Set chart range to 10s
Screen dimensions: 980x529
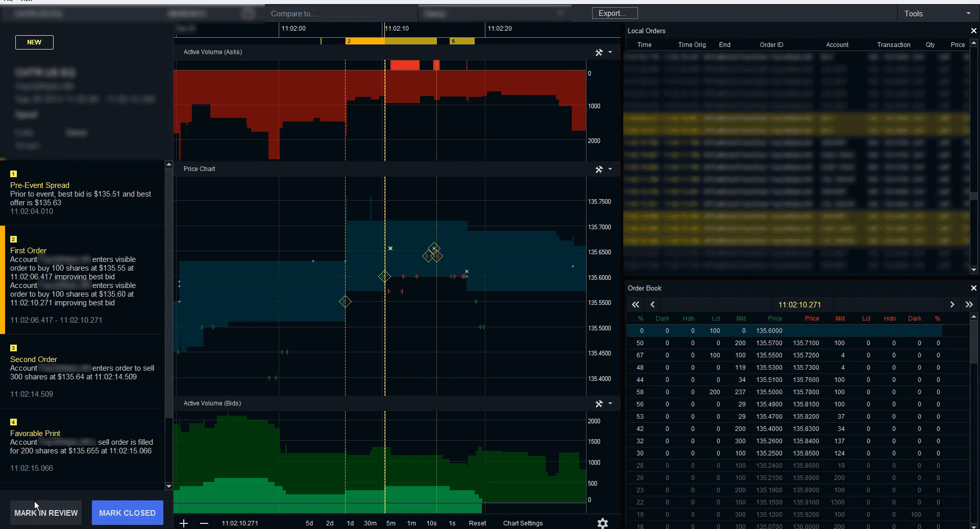click(x=431, y=523)
